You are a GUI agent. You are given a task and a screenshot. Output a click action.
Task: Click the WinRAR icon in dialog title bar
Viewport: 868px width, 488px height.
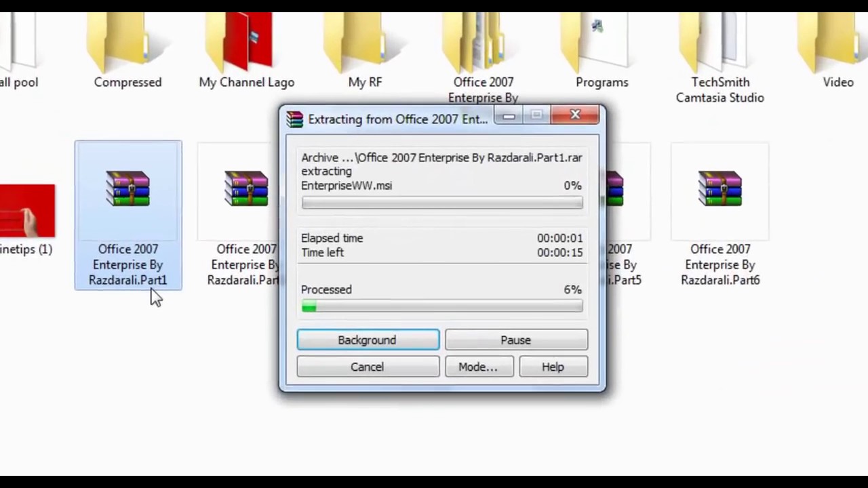(294, 119)
